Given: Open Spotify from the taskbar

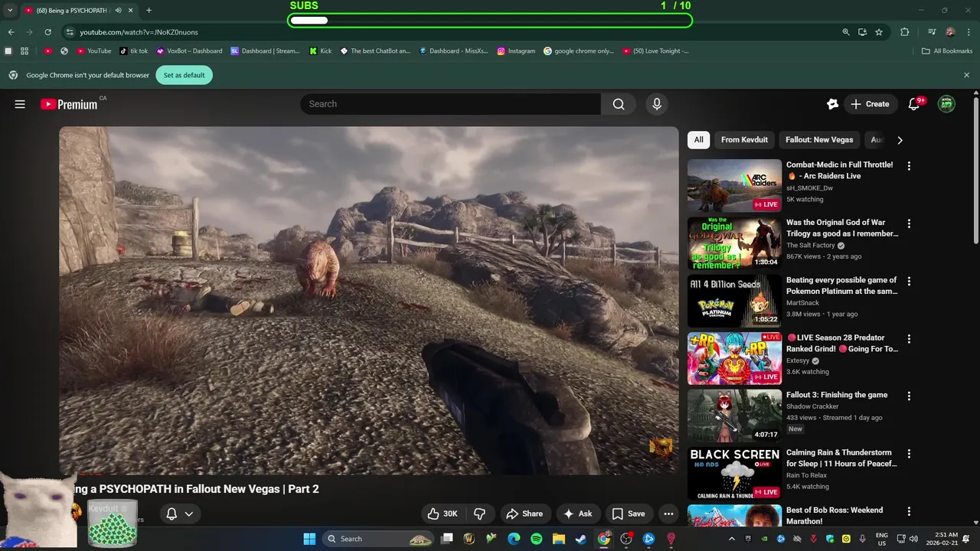Looking at the screenshot, I should click(x=537, y=539).
